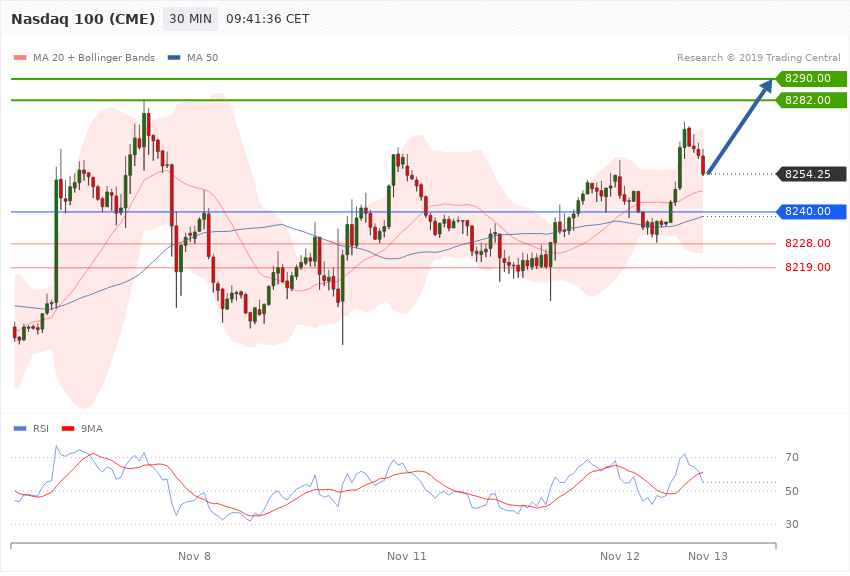The height and width of the screenshot is (576, 850).
Task: Click the MA 20 + Bollinger Bands legend swatch
Action: tap(20, 57)
